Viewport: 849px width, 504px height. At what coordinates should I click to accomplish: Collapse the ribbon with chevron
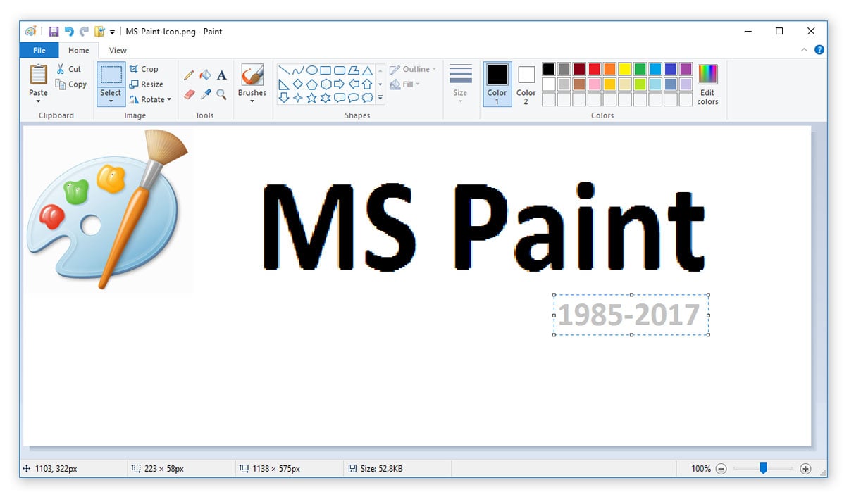point(805,50)
